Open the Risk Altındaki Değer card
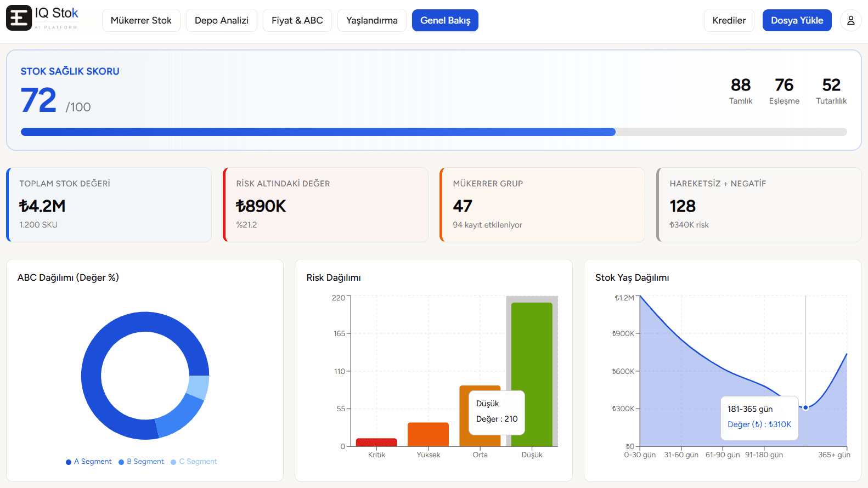Viewport: 868px width, 488px height. click(x=325, y=205)
